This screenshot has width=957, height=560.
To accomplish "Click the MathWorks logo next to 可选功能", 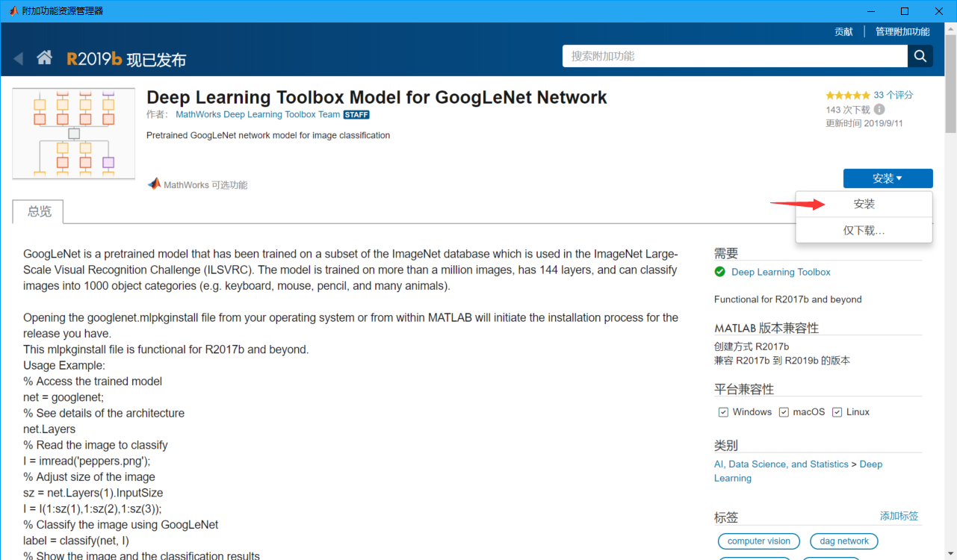I will point(154,183).
